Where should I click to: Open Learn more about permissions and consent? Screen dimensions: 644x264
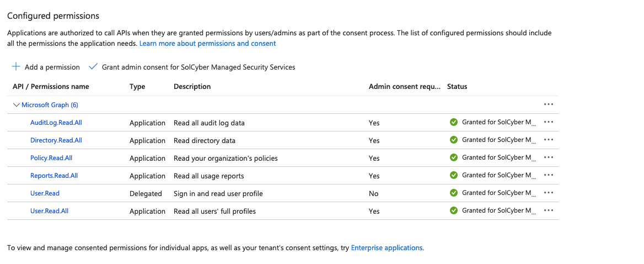(x=207, y=43)
